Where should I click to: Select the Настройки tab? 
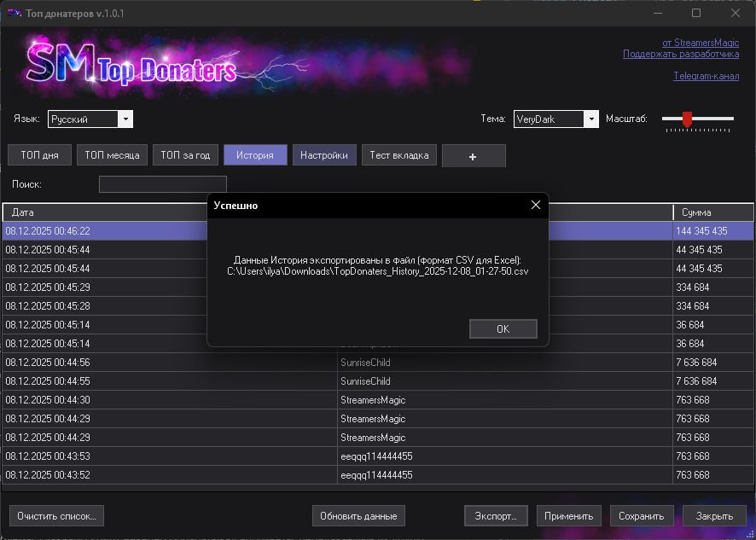324,155
